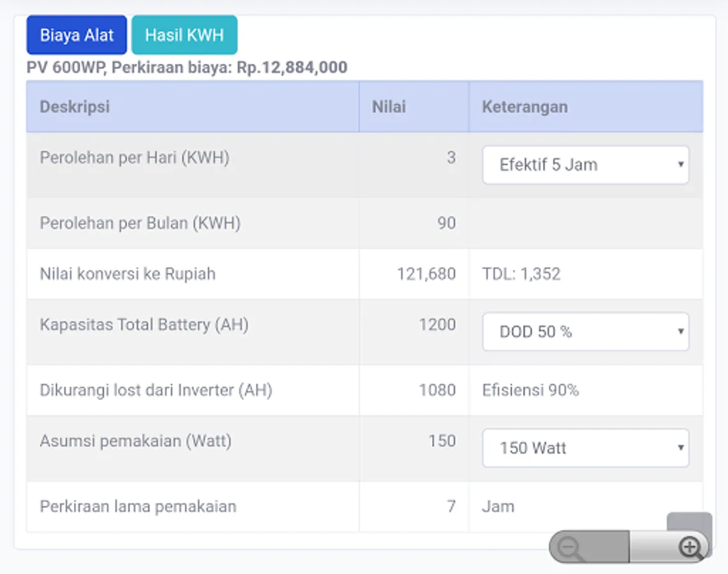Click the Perolehan per Bulan value 90
The width and height of the screenshot is (728, 574).
point(447,223)
